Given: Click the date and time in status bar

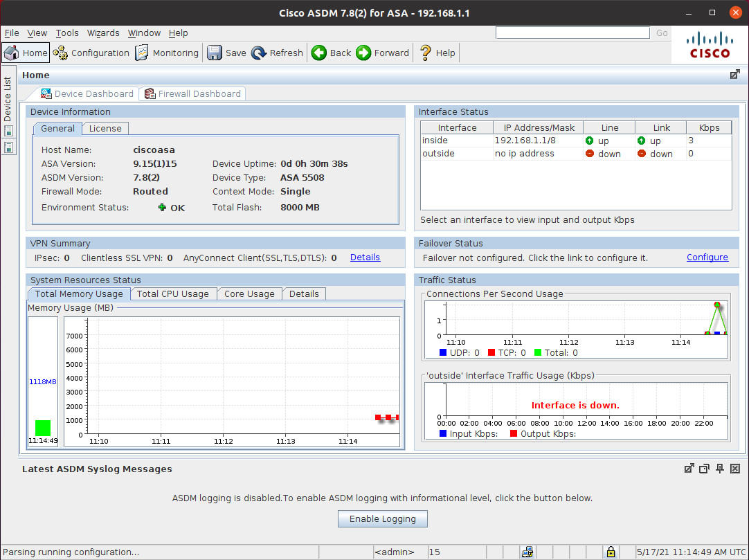Looking at the screenshot, I should [x=692, y=552].
